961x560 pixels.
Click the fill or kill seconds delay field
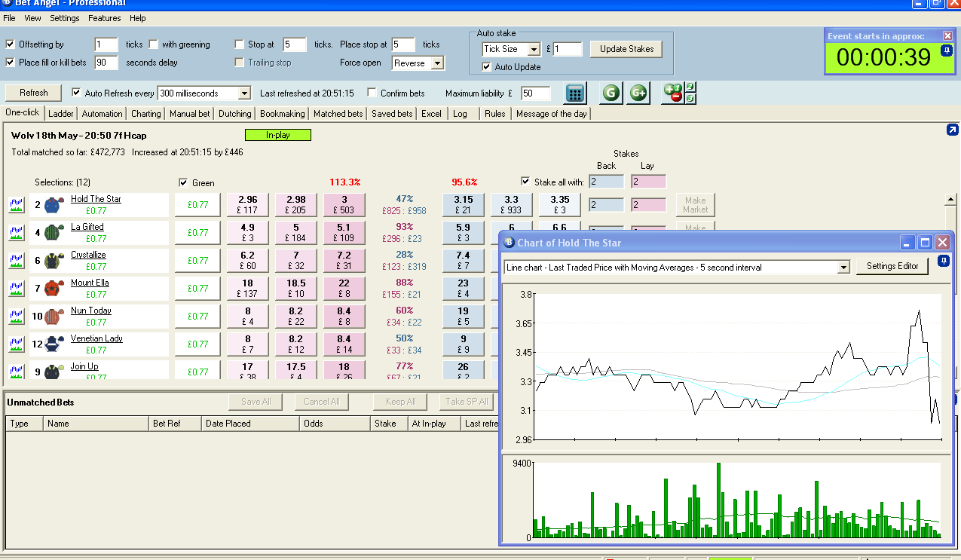[x=106, y=63]
